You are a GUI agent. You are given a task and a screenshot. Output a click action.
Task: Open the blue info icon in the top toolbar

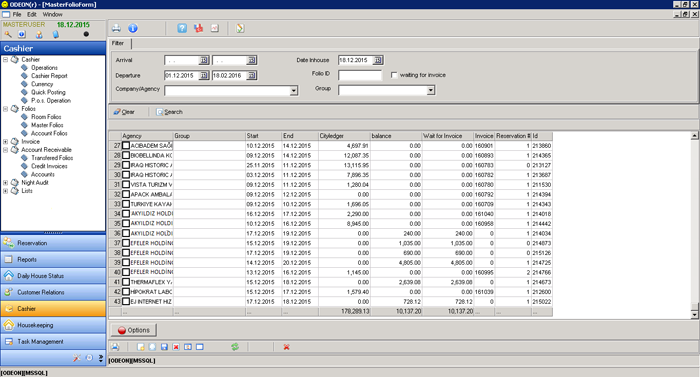pyautogui.click(x=133, y=29)
